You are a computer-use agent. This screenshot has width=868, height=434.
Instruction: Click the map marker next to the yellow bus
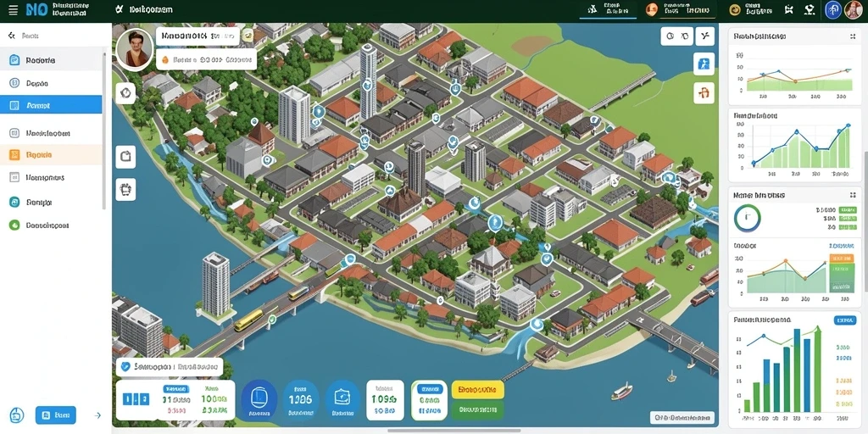pyautogui.click(x=272, y=319)
